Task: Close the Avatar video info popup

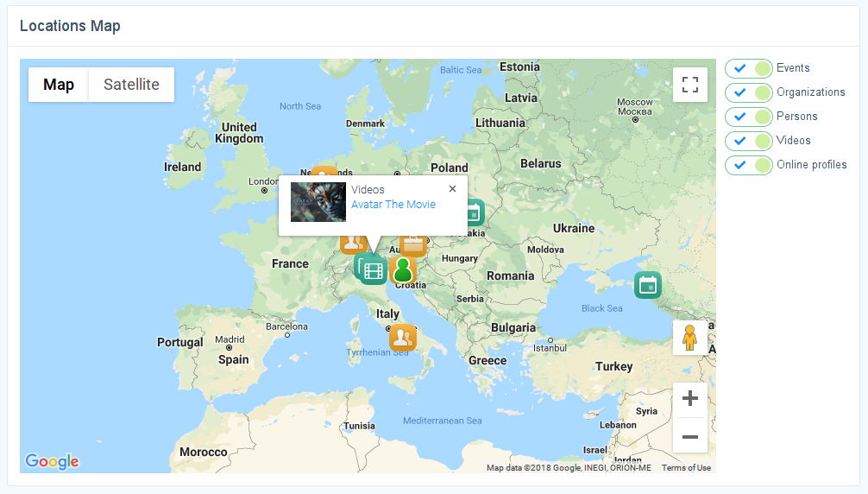Action: pos(452,189)
